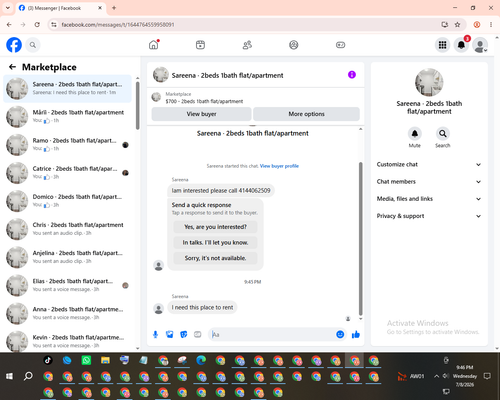Open View buyer profile link
500x400 pixels.
(x=279, y=166)
